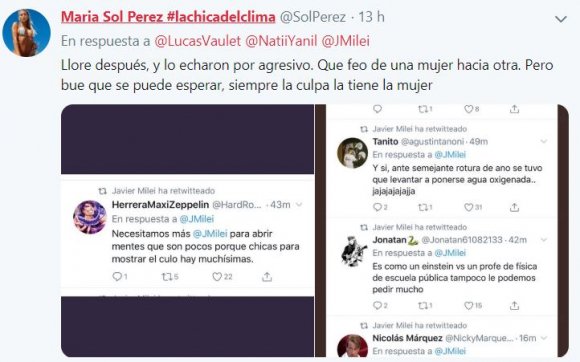Retweet the HerreraMaxiZeppelin tweet
The width and height of the screenshot is (580, 362).
click(x=166, y=277)
